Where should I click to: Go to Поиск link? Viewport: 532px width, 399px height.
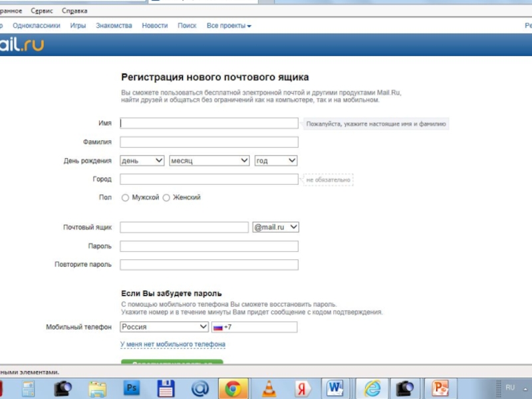[187, 25]
